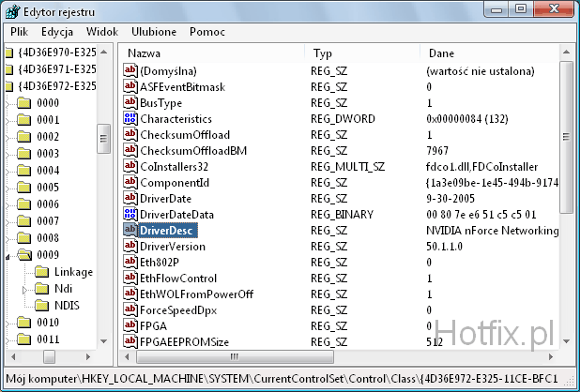Select the 0007 key in tree
The height and width of the screenshot is (392, 580).
coord(48,221)
